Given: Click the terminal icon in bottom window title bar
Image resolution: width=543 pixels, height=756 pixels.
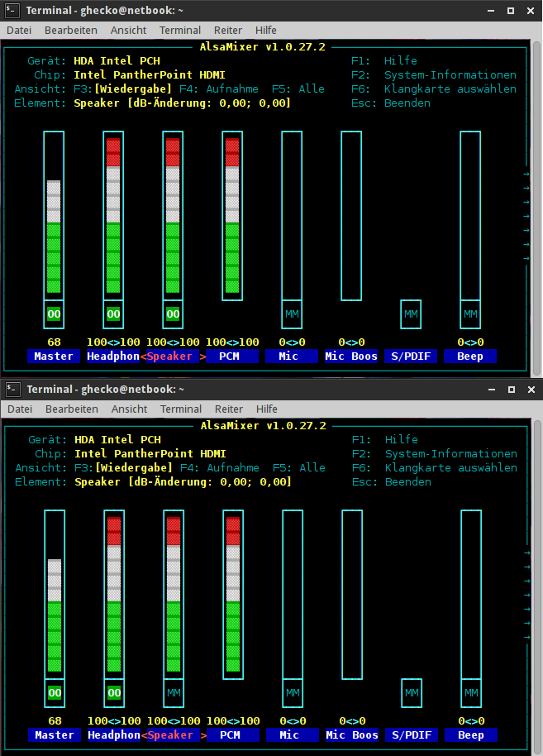Looking at the screenshot, I should point(12,389).
